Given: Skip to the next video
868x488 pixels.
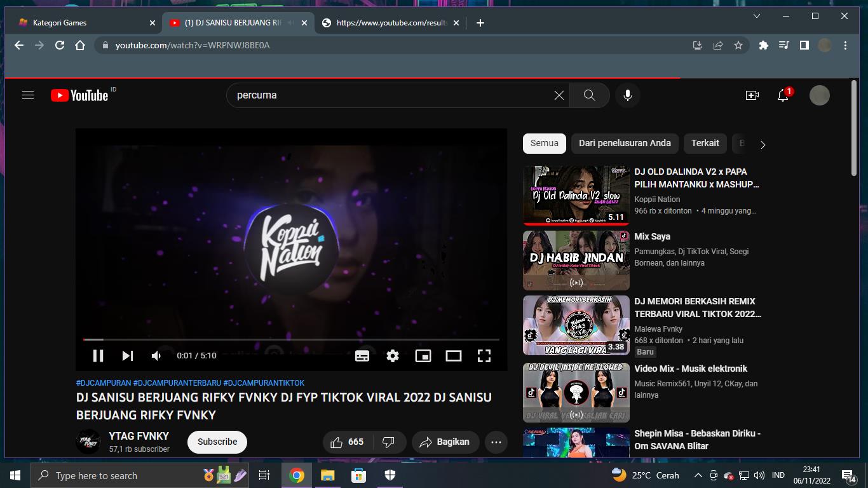Looking at the screenshot, I should (128, 356).
